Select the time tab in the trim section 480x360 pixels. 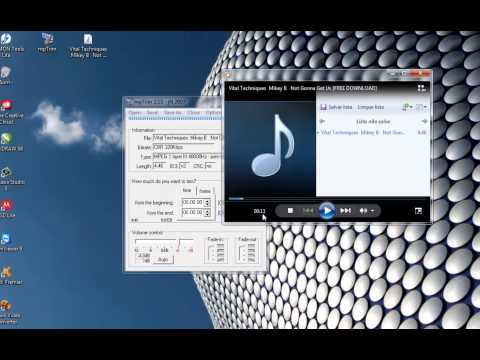coord(187,190)
